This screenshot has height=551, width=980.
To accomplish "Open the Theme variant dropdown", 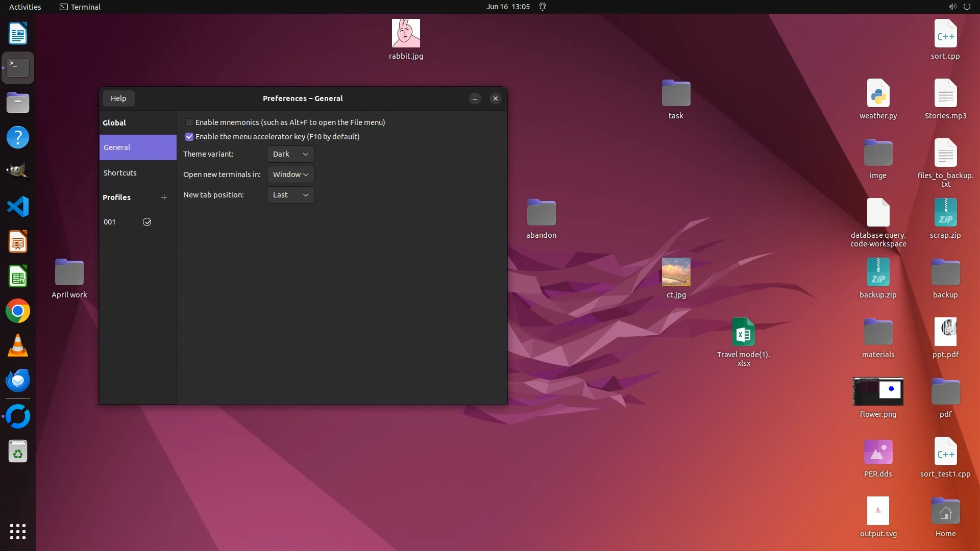I will point(290,154).
